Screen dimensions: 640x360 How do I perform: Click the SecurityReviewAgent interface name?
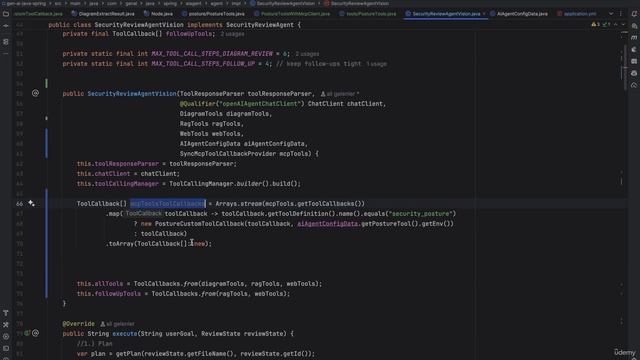pos(260,25)
